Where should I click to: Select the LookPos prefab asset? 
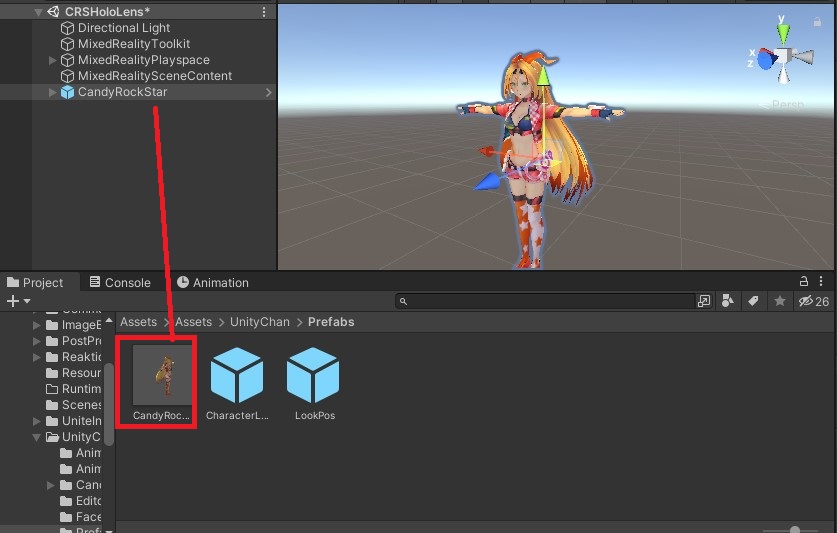click(x=314, y=383)
